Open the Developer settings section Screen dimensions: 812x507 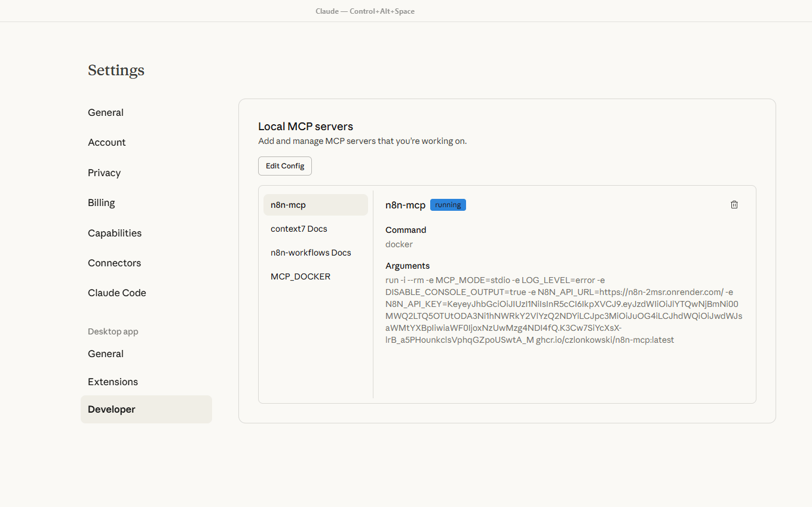(x=146, y=409)
